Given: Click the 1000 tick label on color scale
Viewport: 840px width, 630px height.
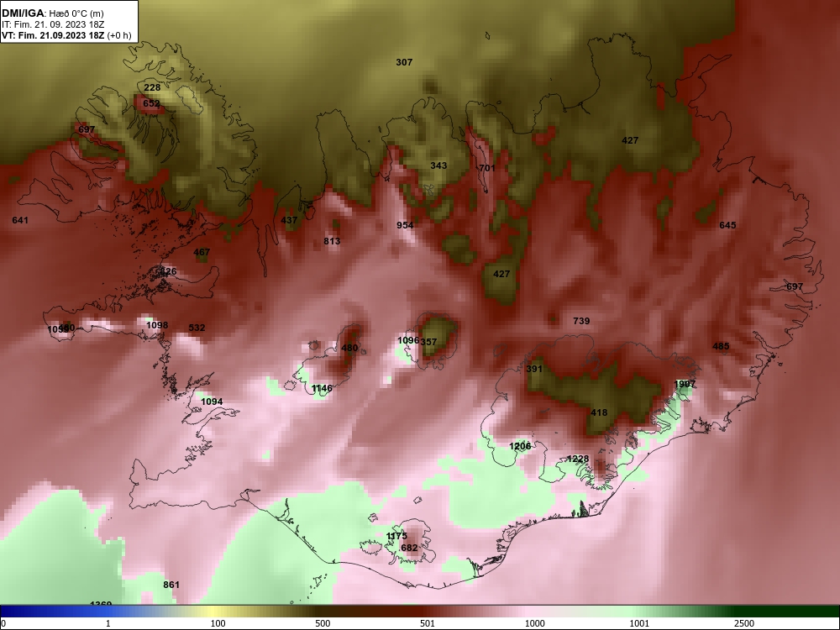Looking at the screenshot, I should [x=535, y=623].
